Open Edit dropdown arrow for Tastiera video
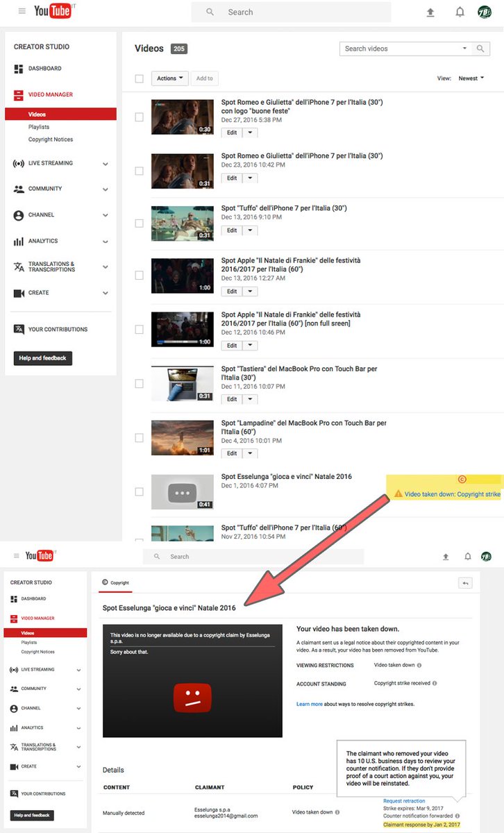 click(x=249, y=399)
